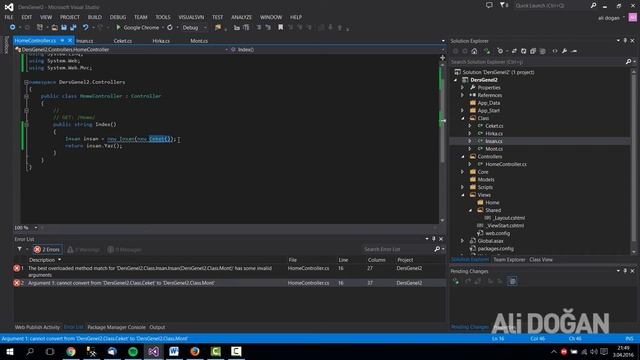Select Mont.cs in Solution Explorer tree
Image resolution: width=640 pixels, height=360 pixels.
coord(494,149)
